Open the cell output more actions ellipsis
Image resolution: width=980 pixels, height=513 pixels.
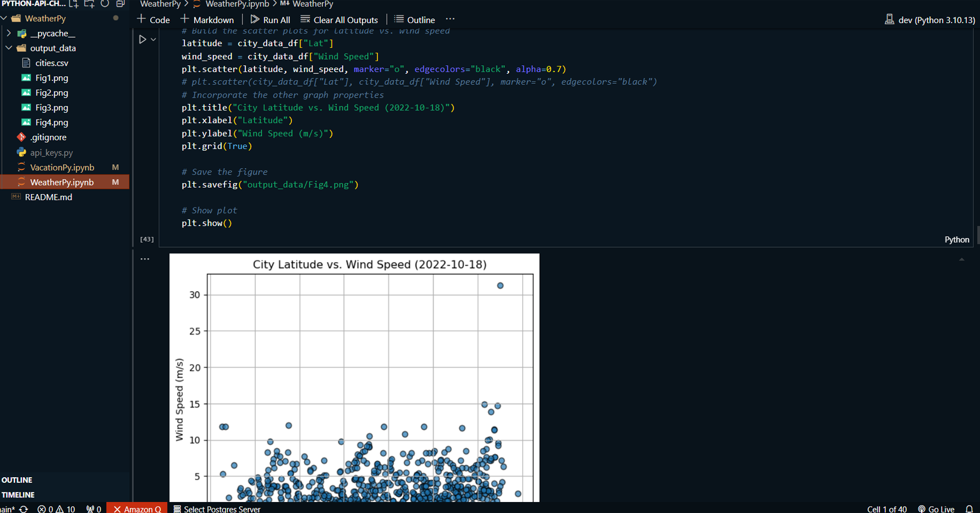145,259
